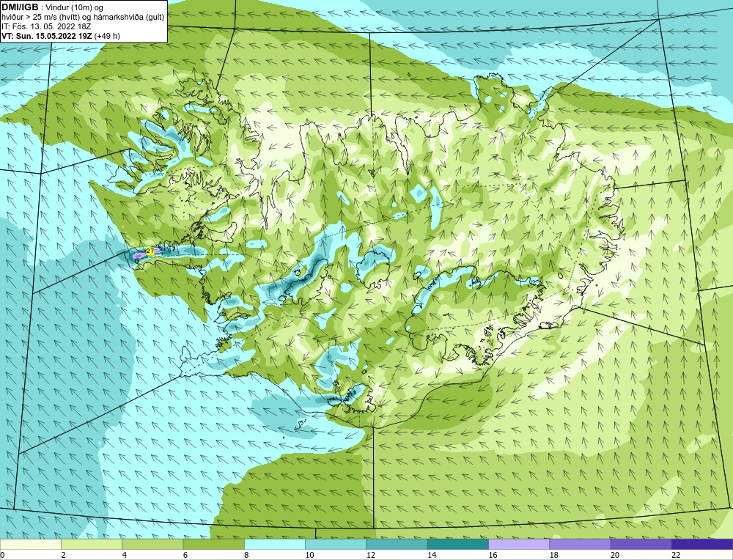Click the 0–2 m/s pale legend swatch
Screen dimensions: 733x560
[31, 545]
